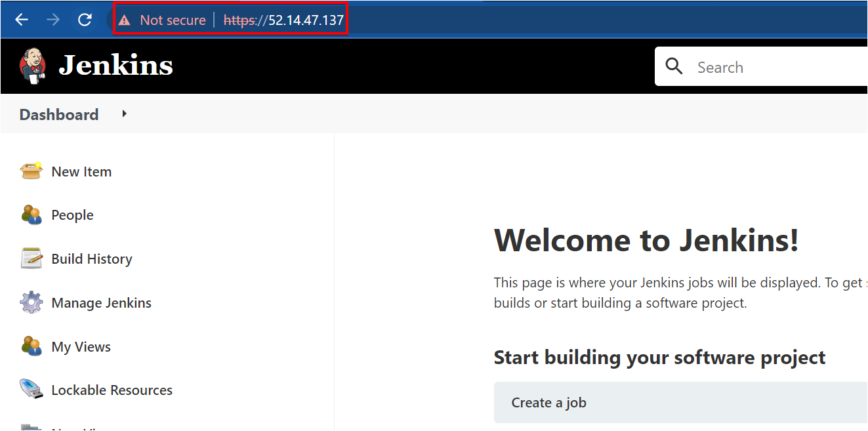Click the My Views icon

point(31,346)
